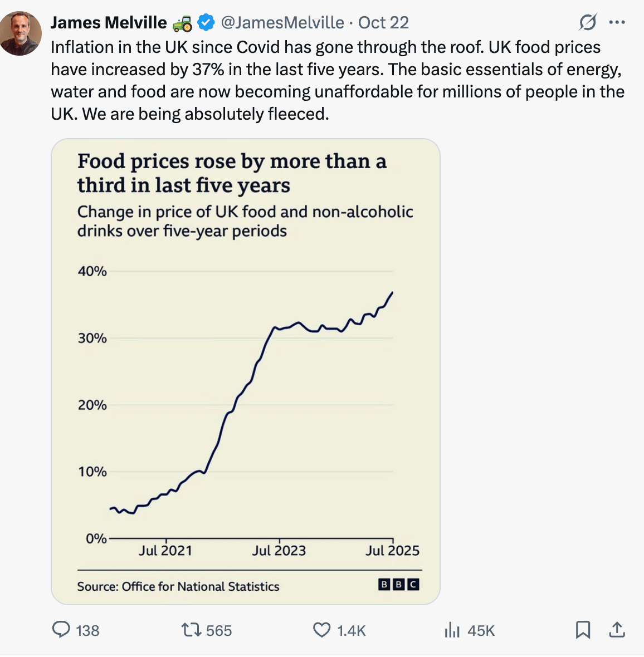This screenshot has width=644, height=657.
Task: Open the three-dot more options menu
Action: pos(617,23)
